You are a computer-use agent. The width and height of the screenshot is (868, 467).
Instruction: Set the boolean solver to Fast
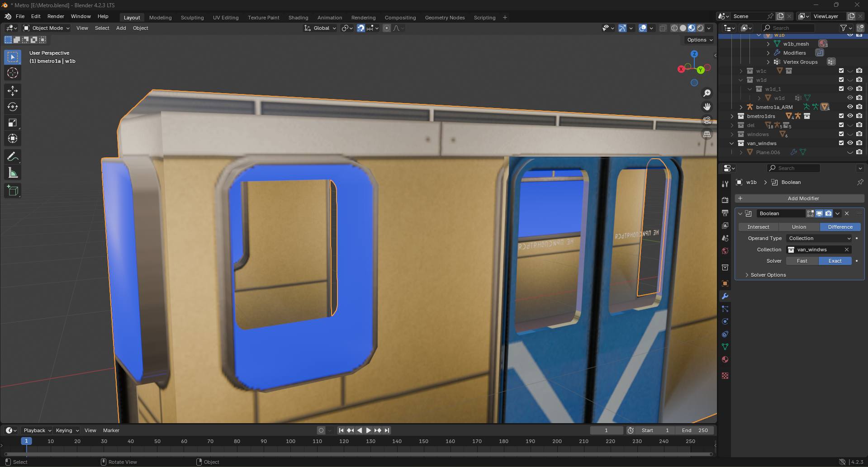802,261
